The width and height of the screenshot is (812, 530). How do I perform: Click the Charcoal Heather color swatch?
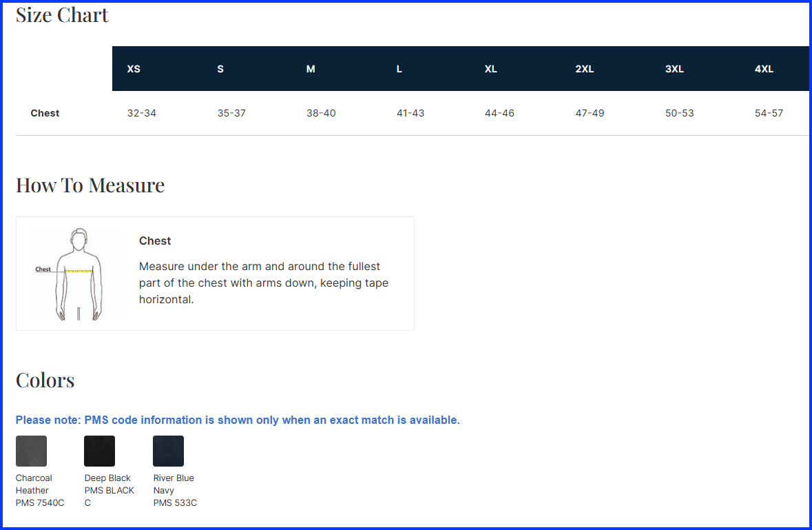(31, 451)
